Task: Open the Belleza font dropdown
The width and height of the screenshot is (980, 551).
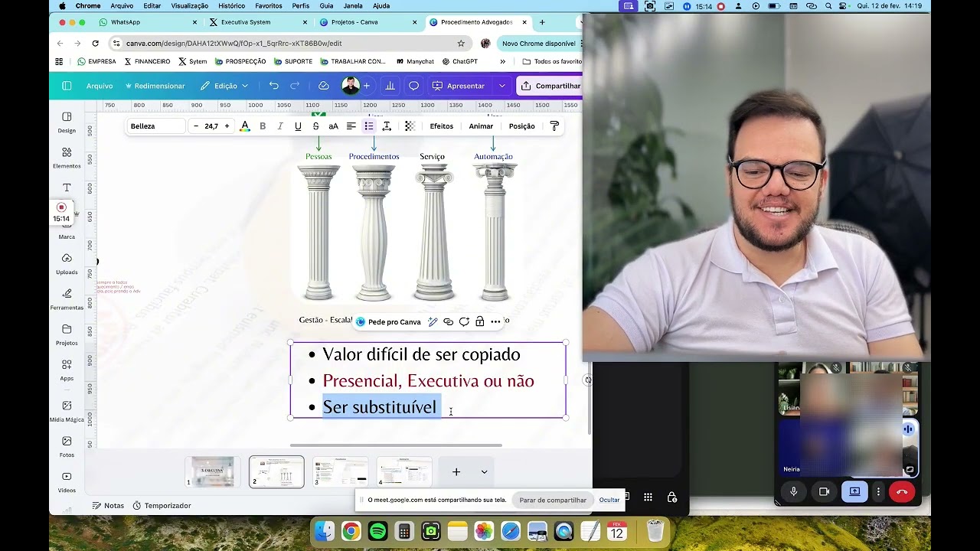Action: click(156, 126)
